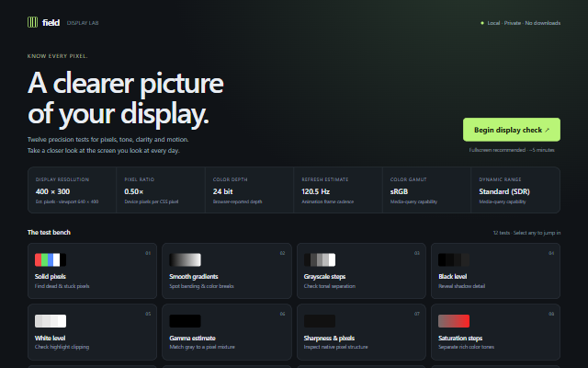Click the Pixel Ratio 0.50× value
Image resolution: width=588 pixels, height=368 pixels.
pos(134,191)
